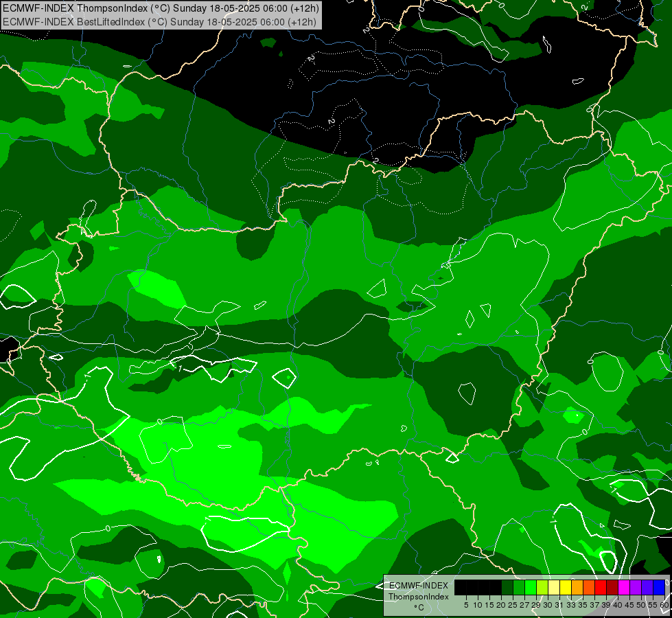Click the ECMWF-INDEX ThompsonIndex title line
The width and height of the screenshot is (672, 618).
[161, 8]
